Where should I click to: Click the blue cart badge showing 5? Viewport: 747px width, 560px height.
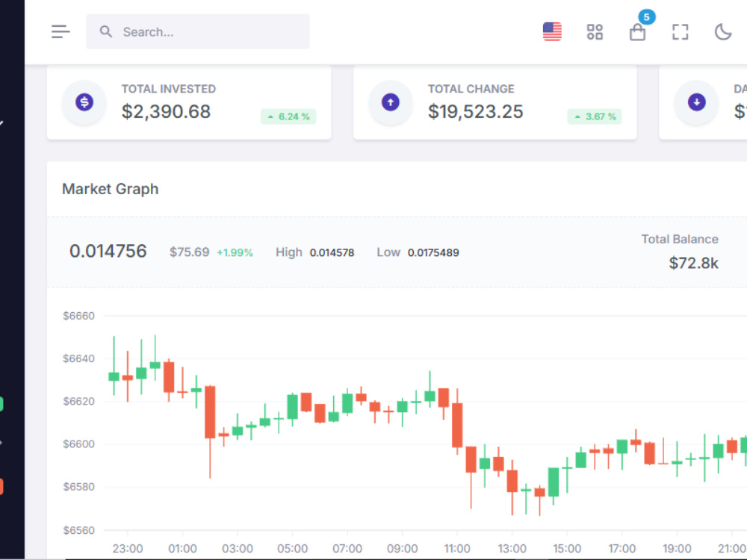pyautogui.click(x=646, y=17)
